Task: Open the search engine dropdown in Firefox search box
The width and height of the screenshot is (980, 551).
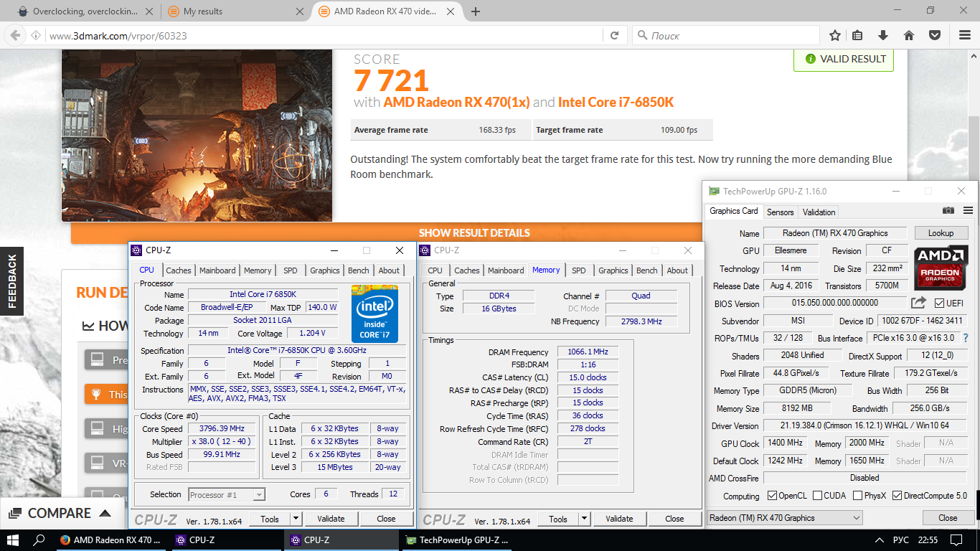Action: (644, 35)
